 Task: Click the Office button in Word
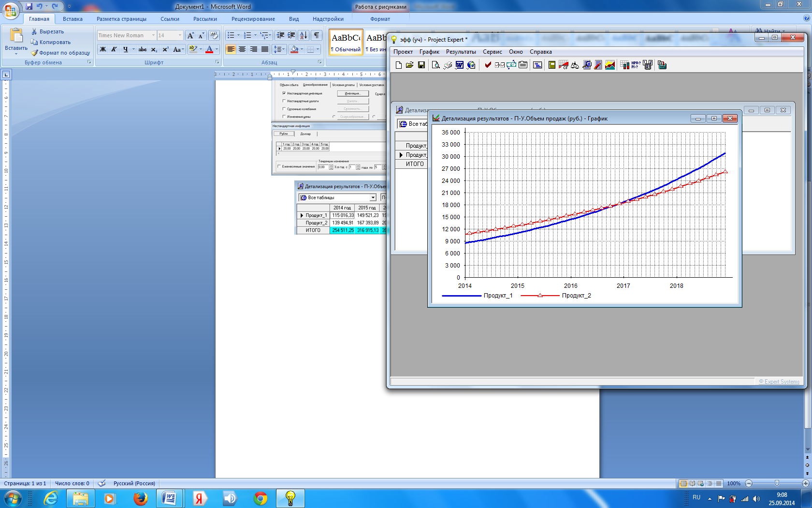pyautogui.click(x=11, y=10)
